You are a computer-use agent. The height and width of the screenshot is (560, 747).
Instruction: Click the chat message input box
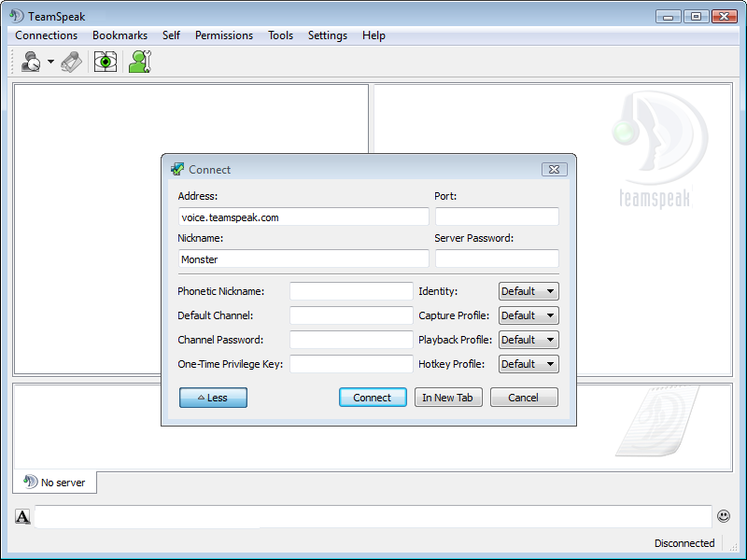pos(373,517)
